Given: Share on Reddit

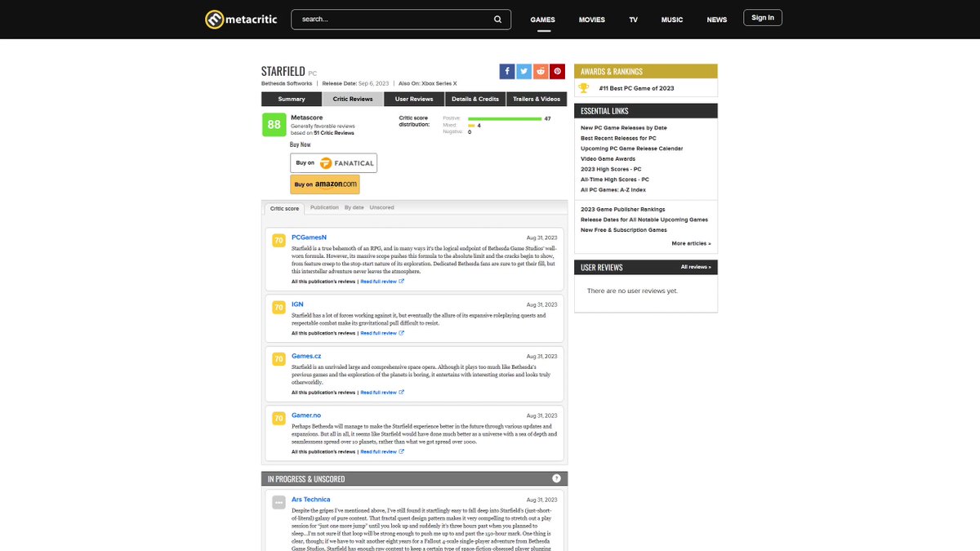Looking at the screenshot, I should point(541,71).
